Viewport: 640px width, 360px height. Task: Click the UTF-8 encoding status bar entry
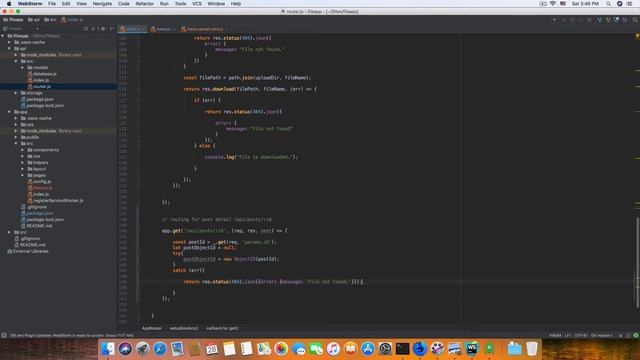[x=581, y=336]
